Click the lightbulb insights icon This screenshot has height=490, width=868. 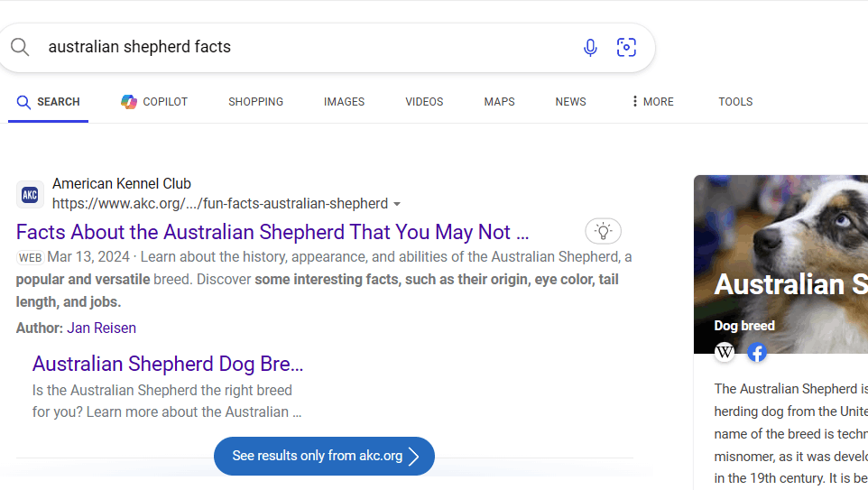(x=603, y=231)
